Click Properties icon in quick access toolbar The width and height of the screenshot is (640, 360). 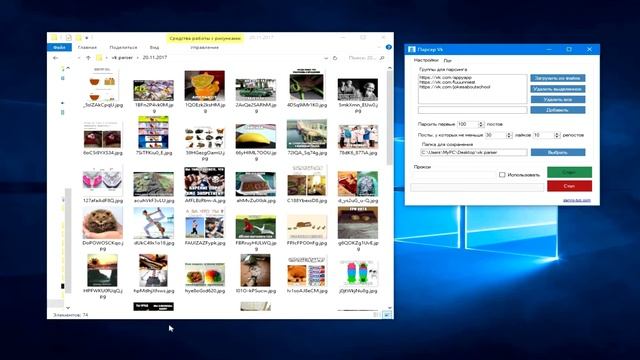click(69, 38)
